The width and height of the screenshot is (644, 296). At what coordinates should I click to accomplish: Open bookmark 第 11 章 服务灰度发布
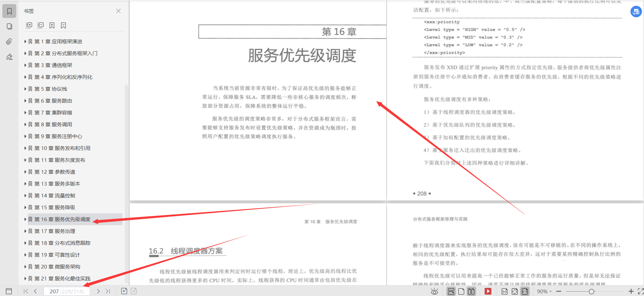pyautogui.click(x=60, y=160)
